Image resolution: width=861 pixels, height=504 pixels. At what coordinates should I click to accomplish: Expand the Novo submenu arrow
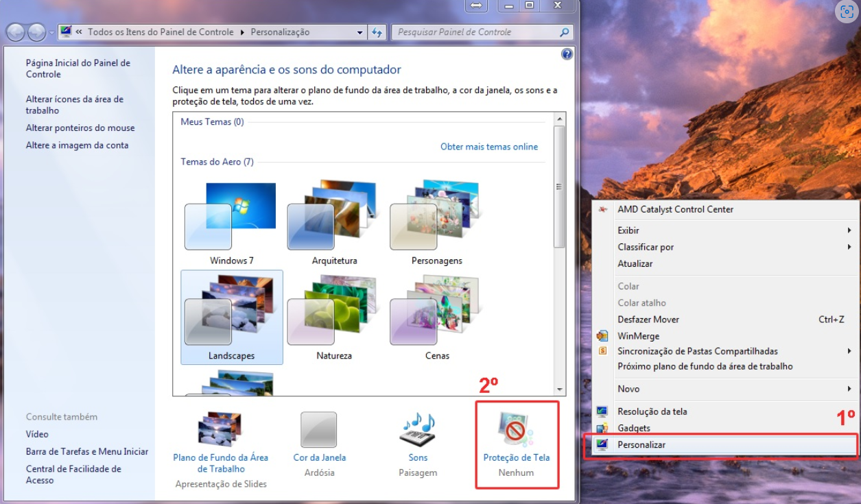click(x=849, y=389)
